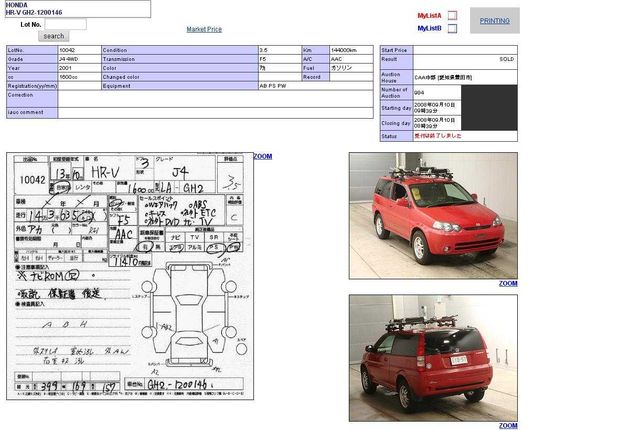Open the front view red car photo
Screen dimensions: 640x430
pos(433,216)
